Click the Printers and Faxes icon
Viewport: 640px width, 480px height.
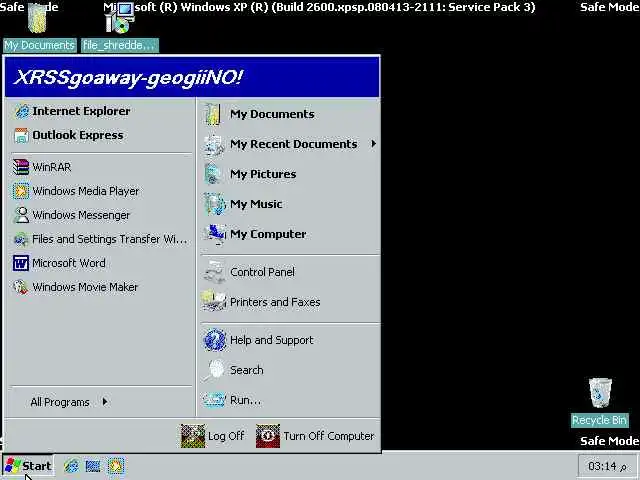click(214, 302)
